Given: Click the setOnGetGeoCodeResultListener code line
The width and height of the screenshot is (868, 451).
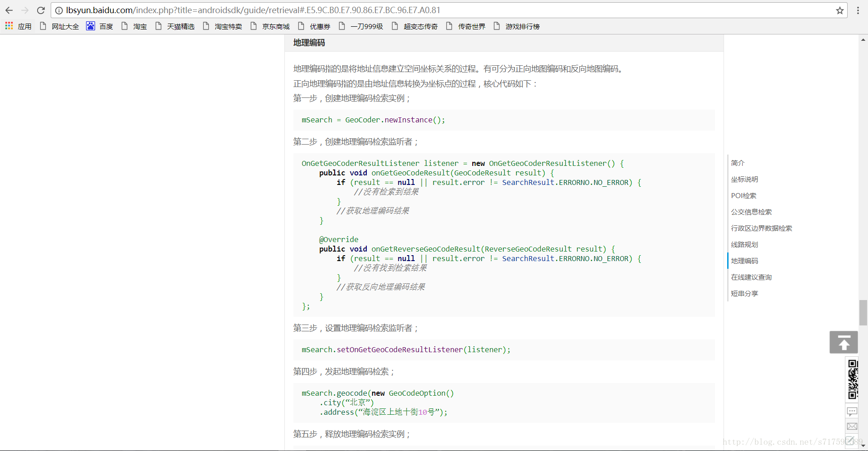Looking at the screenshot, I should point(406,349).
